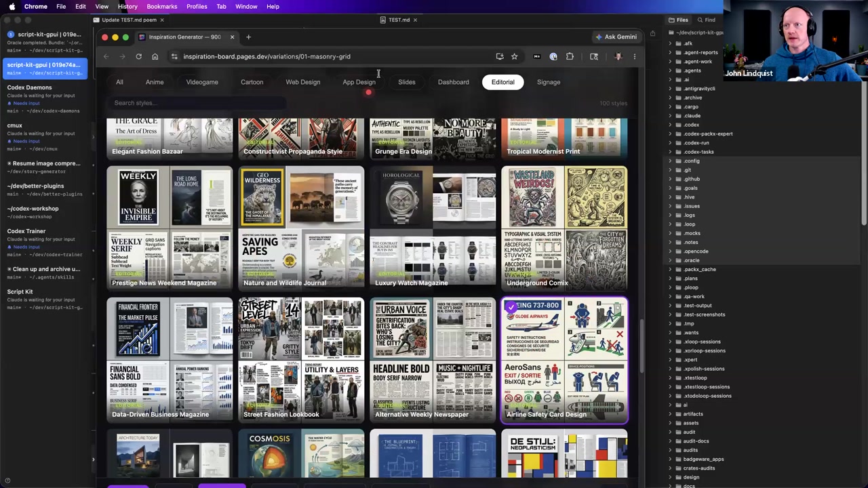Bookmark this page with the star icon
Viewport: 868px width, 488px height.
tap(514, 57)
